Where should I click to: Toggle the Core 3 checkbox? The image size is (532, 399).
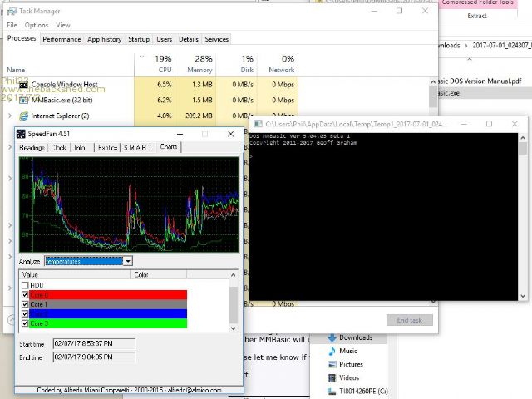coord(25,323)
